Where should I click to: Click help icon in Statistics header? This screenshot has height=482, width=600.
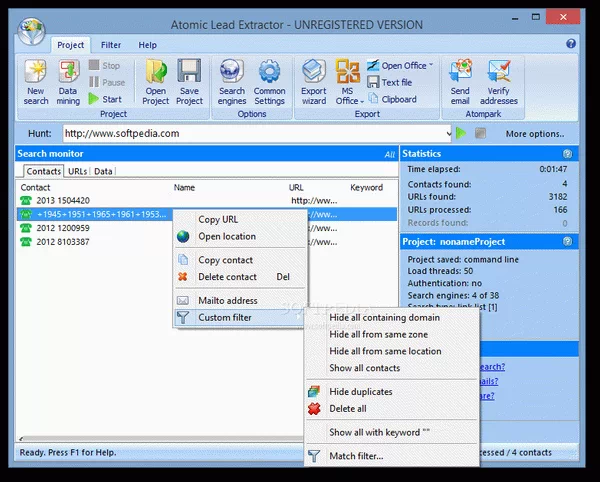(x=567, y=154)
